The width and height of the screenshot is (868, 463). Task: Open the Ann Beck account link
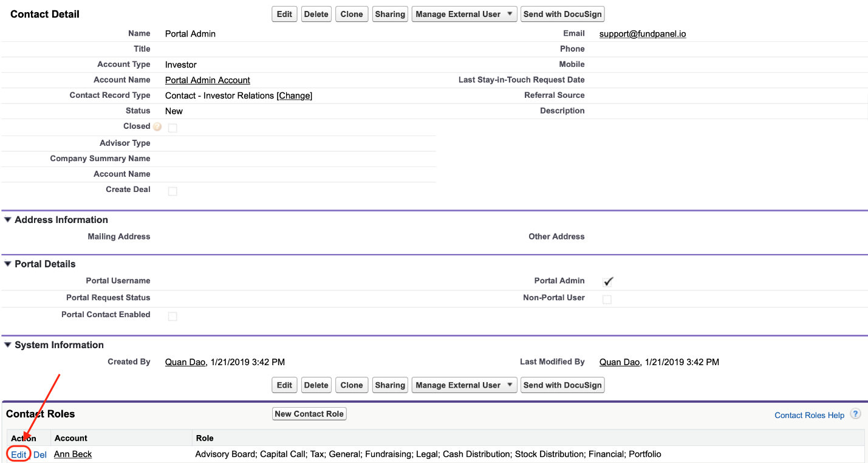click(x=73, y=454)
